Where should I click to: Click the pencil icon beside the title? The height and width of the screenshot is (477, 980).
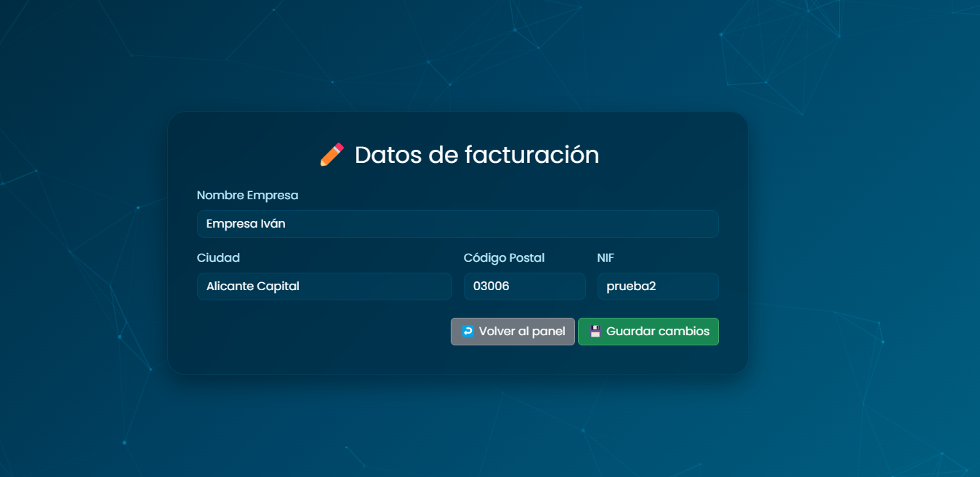coord(332,155)
